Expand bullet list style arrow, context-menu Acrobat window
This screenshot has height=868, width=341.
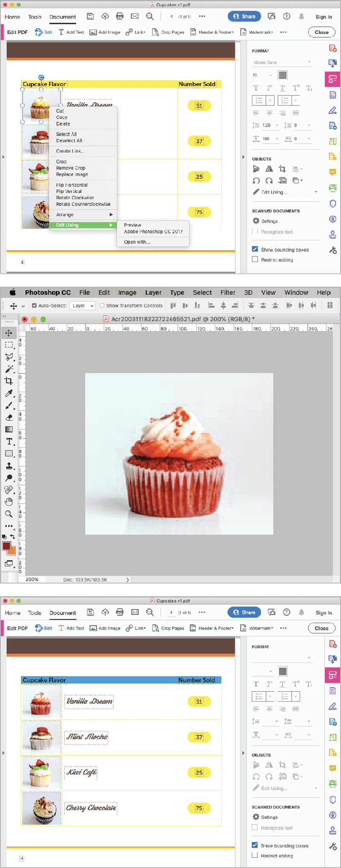click(270, 101)
